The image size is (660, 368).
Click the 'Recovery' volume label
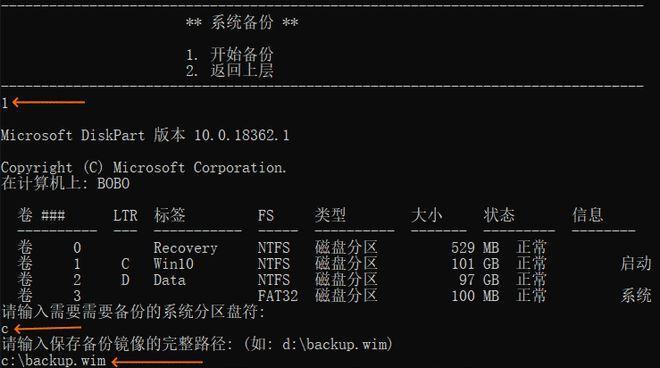pyautogui.click(x=185, y=248)
